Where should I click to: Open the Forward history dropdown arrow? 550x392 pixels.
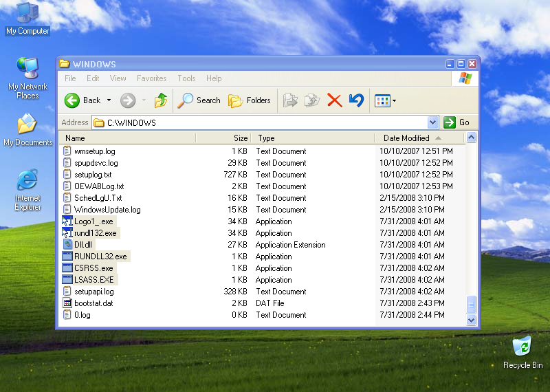(x=144, y=100)
